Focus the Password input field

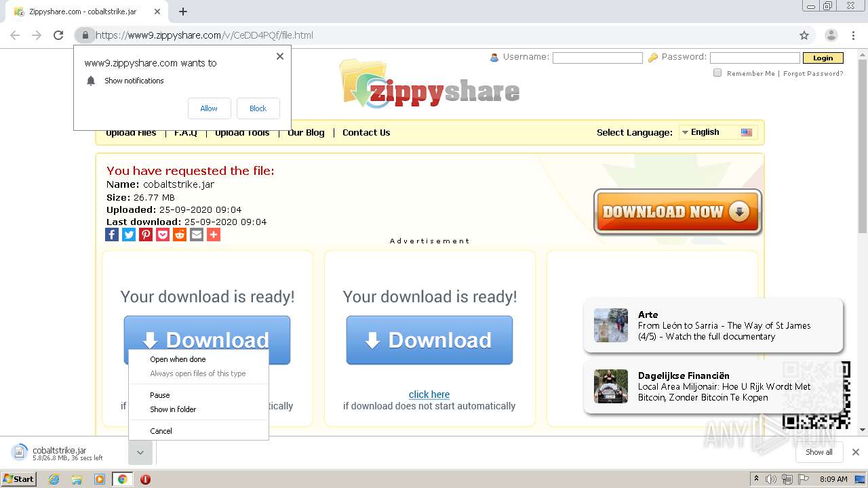755,58
